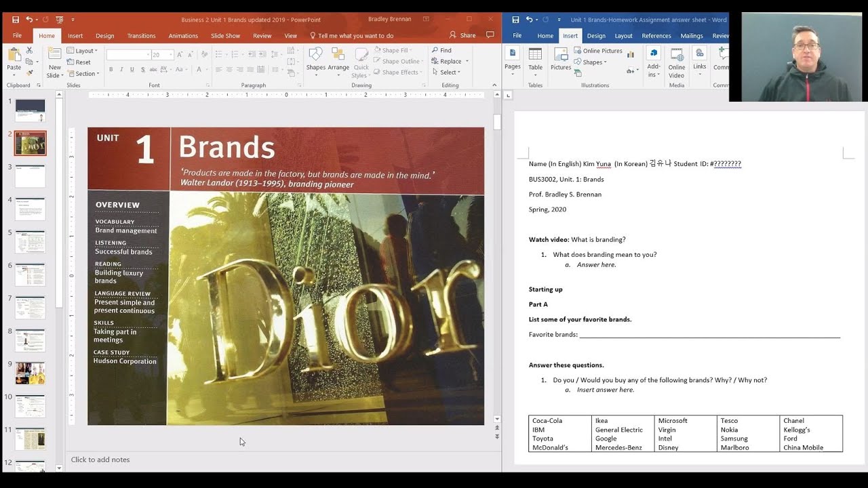Image resolution: width=868 pixels, height=488 pixels.
Task: Select slide 9 thumbnail
Action: (x=30, y=373)
